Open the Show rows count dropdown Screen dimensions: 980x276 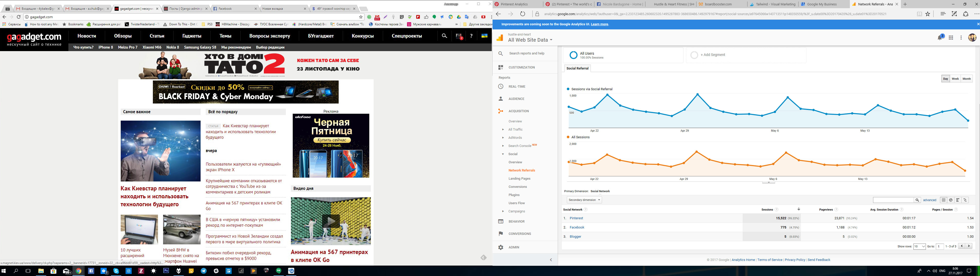(x=919, y=246)
